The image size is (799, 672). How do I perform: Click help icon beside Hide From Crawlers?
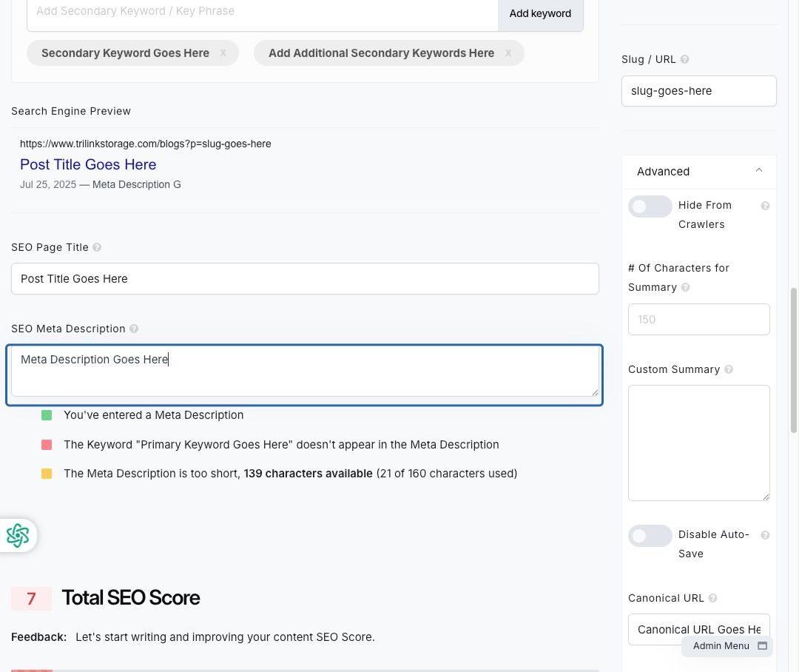click(x=765, y=206)
